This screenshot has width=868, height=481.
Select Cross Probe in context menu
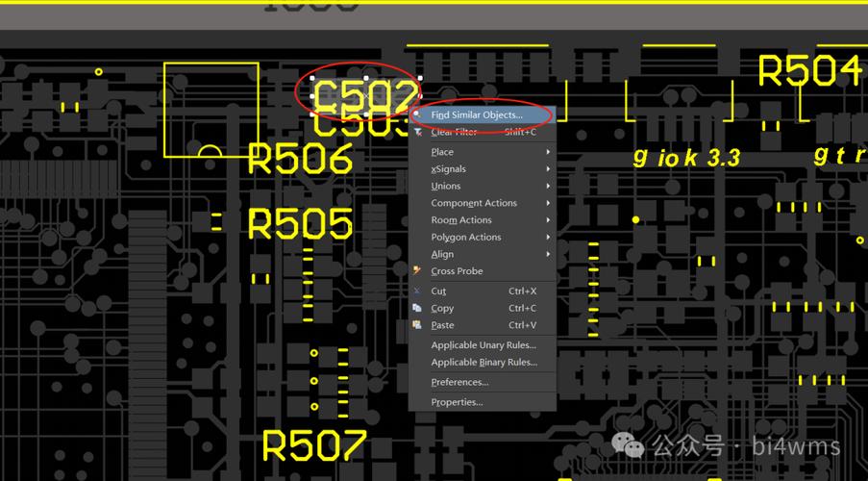pos(483,271)
